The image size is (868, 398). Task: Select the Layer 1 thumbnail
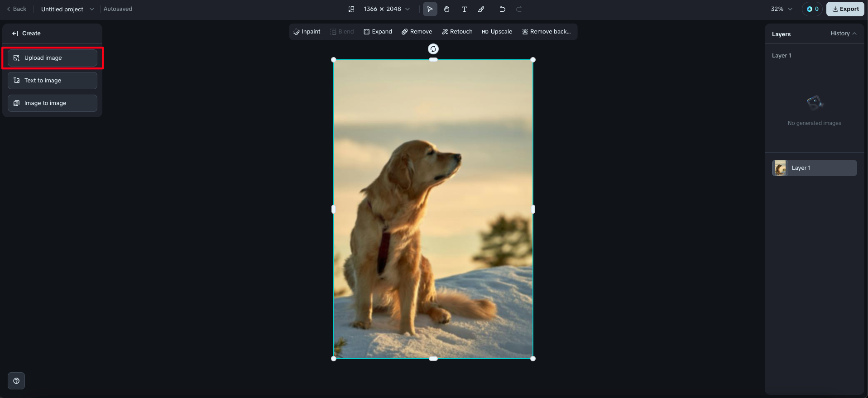780,168
